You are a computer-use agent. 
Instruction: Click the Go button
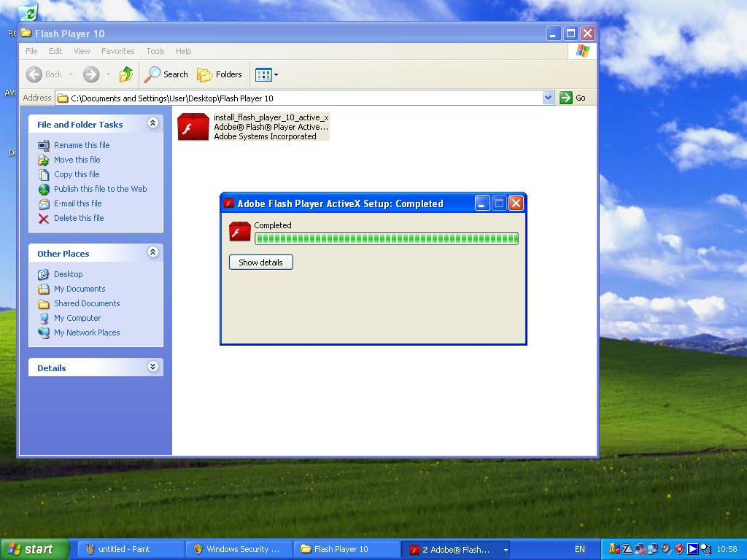click(573, 98)
